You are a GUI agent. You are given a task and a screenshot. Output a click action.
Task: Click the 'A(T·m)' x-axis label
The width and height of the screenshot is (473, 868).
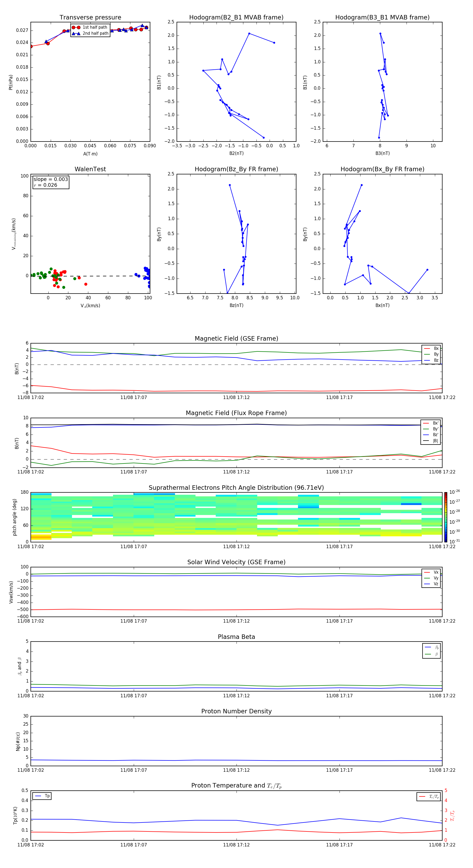click(90, 154)
